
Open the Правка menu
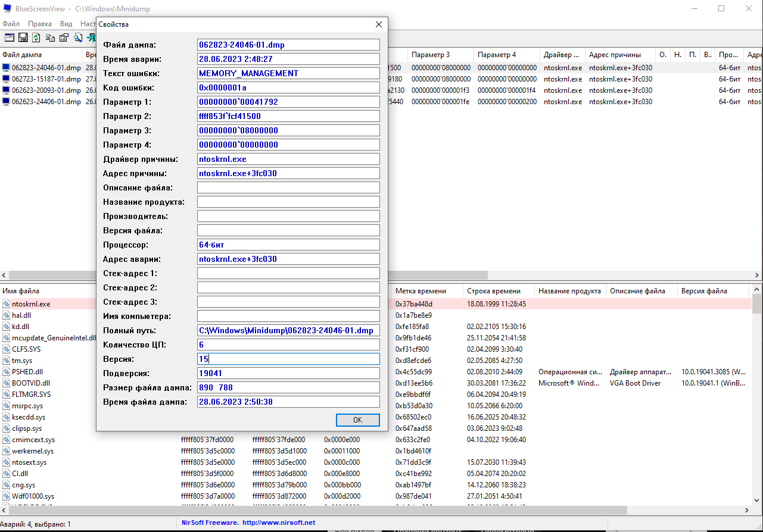(40, 24)
